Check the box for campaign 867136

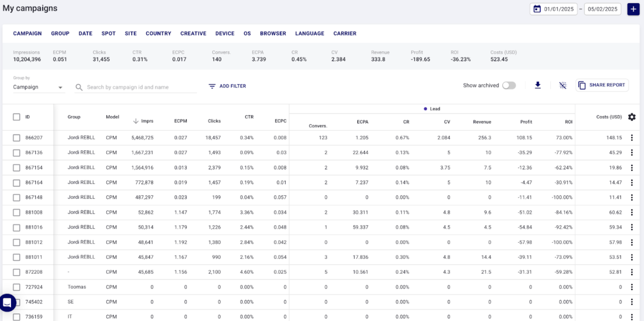16,153
